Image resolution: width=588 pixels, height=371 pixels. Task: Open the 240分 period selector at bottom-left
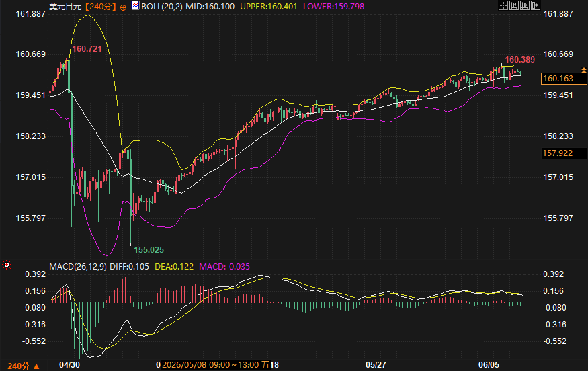[24, 366]
